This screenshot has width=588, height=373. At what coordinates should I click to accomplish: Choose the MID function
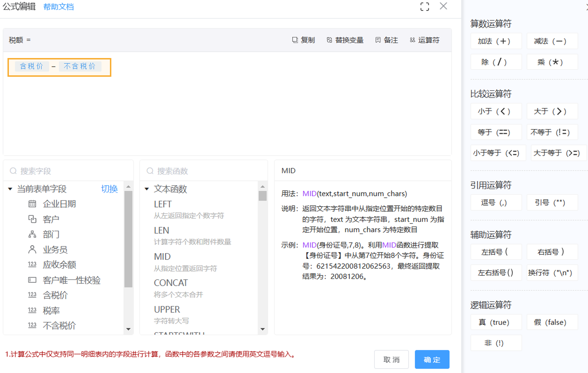tap(162, 256)
